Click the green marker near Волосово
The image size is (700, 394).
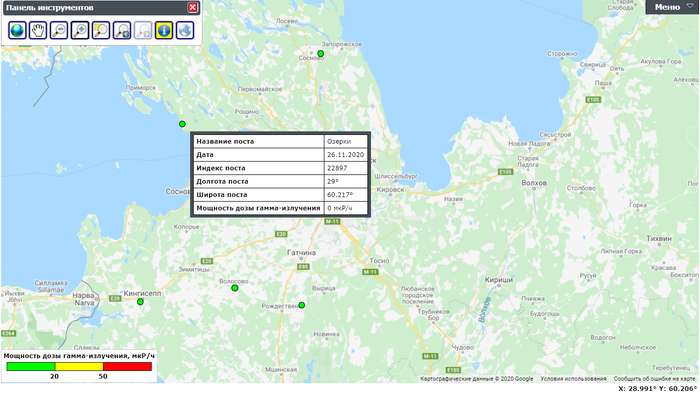click(235, 288)
